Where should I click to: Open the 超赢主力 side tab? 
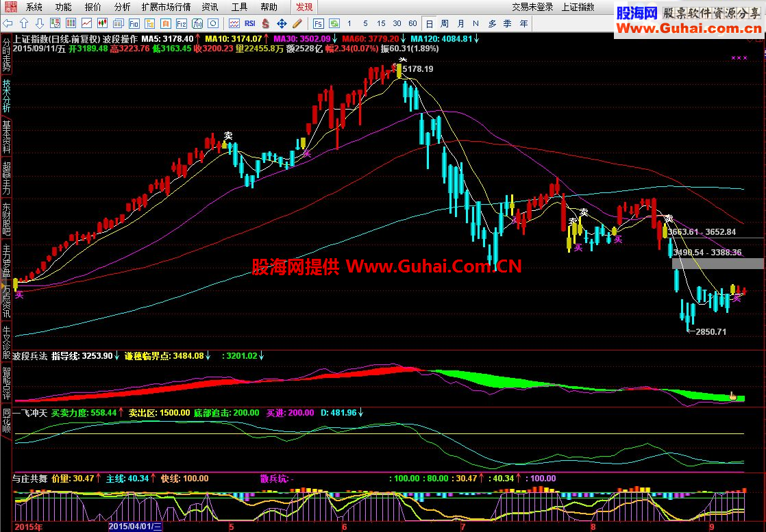pos(6,178)
